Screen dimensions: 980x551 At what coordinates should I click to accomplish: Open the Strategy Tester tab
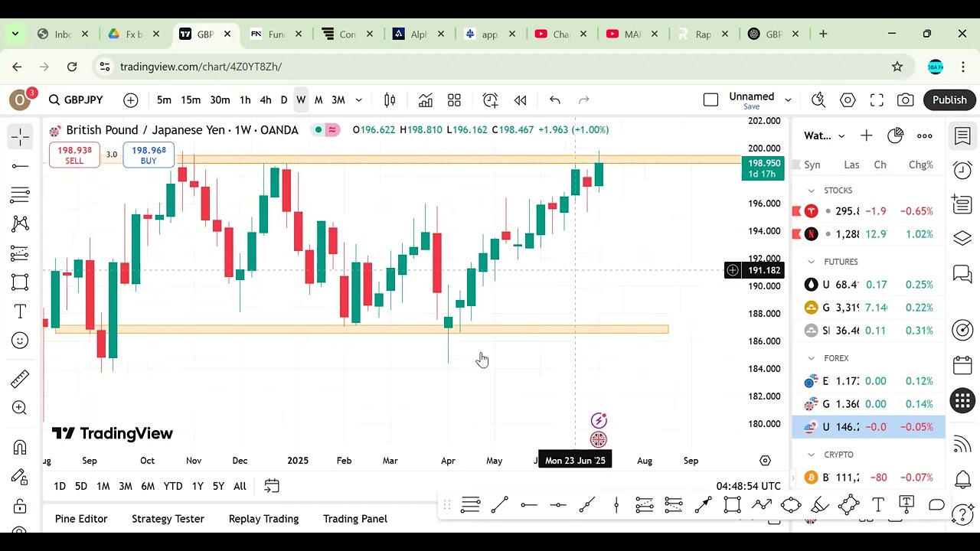click(168, 519)
